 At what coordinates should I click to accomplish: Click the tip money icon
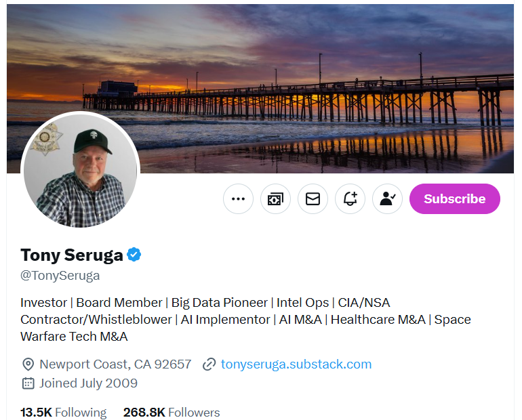point(275,199)
